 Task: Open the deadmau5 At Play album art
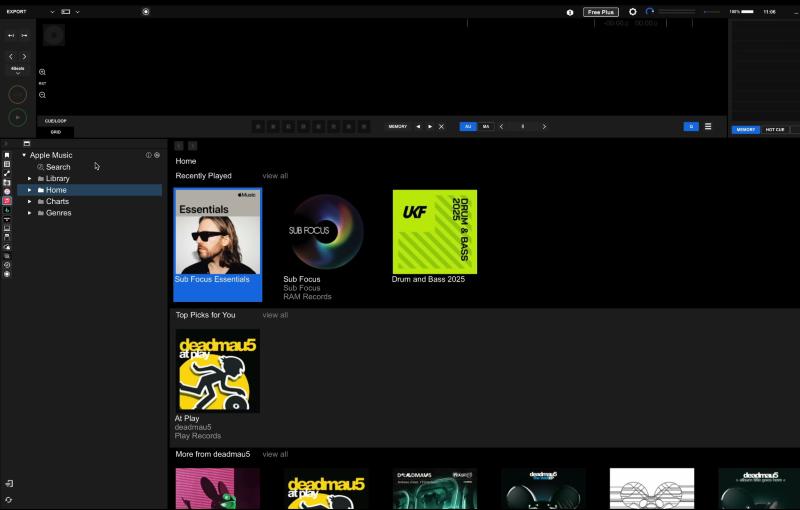click(x=218, y=371)
